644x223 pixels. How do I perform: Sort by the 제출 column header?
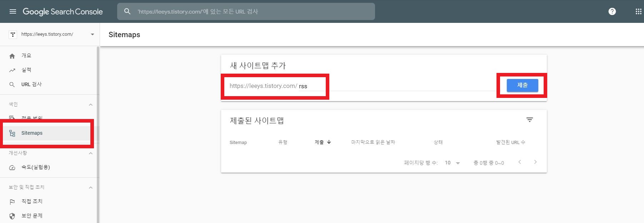click(319, 142)
